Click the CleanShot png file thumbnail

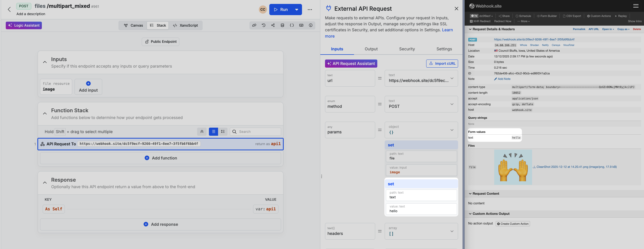tap(513, 167)
